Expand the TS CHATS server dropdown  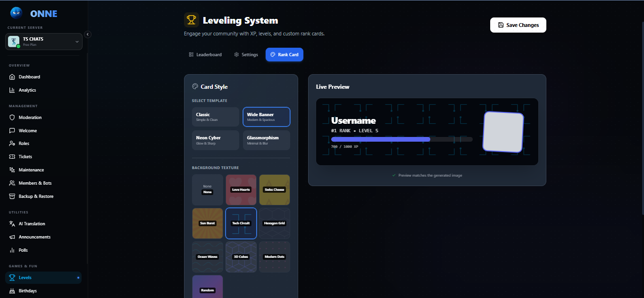pos(77,42)
